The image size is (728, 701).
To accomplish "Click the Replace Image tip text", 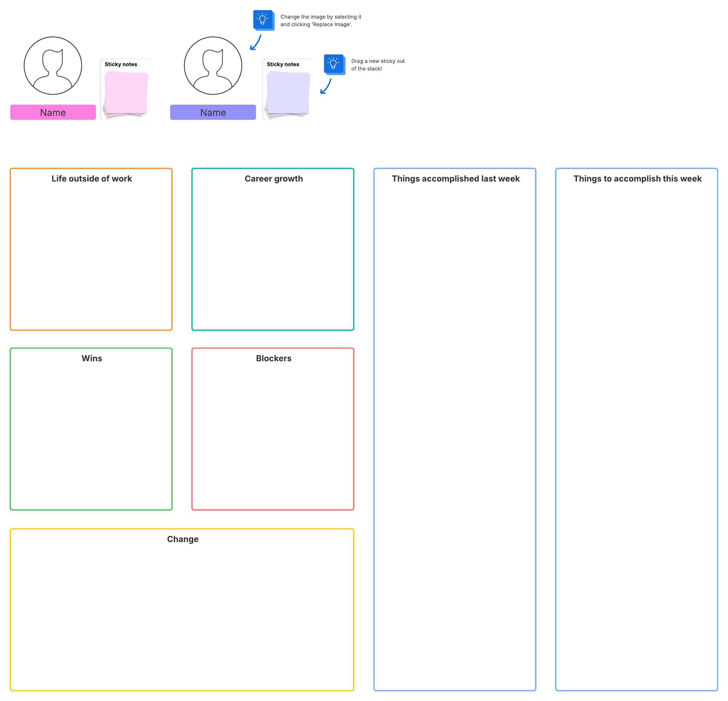I will (321, 21).
